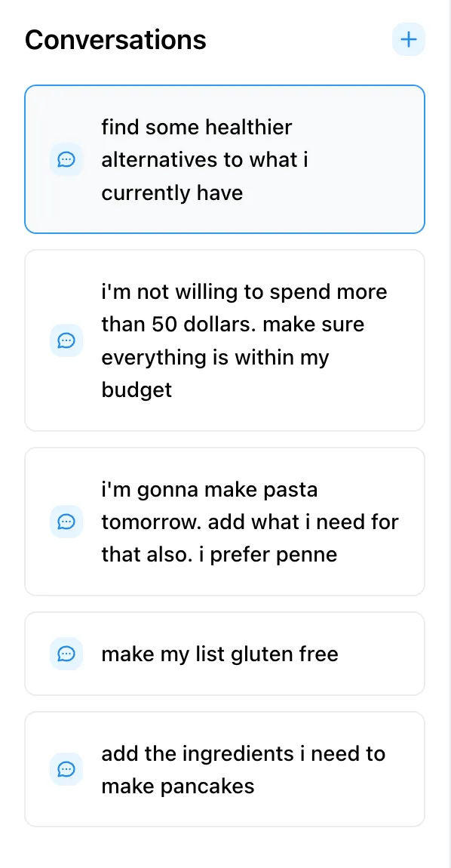Click the chat icon next to gluten free conversation

point(66,654)
